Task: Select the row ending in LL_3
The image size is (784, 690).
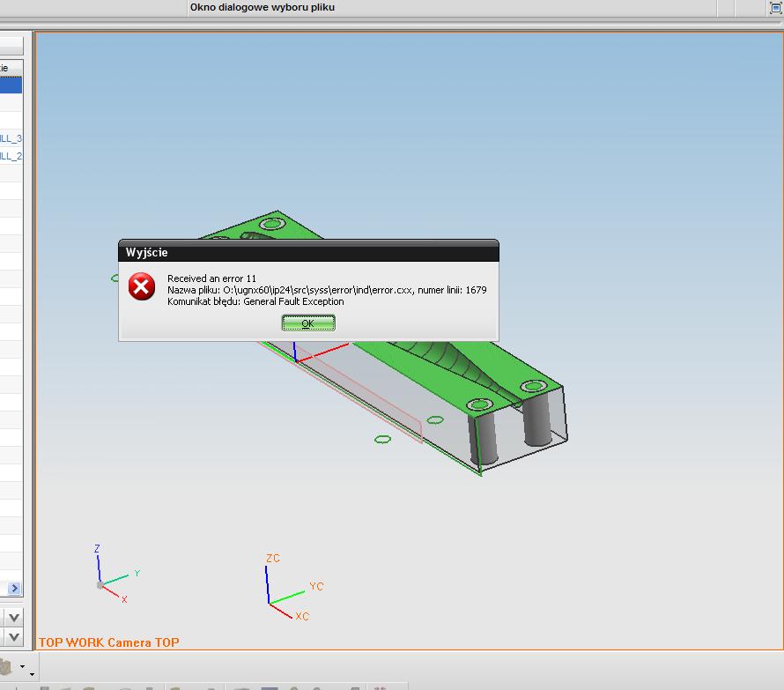Action: (11, 138)
